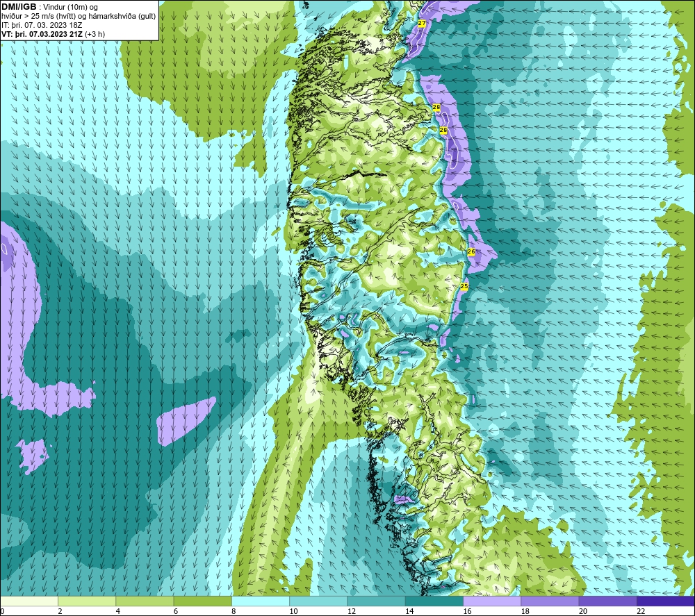Click the purple 18–20 m/s legend swatch
This screenshot has width=695, height=616.
point(550,601)
